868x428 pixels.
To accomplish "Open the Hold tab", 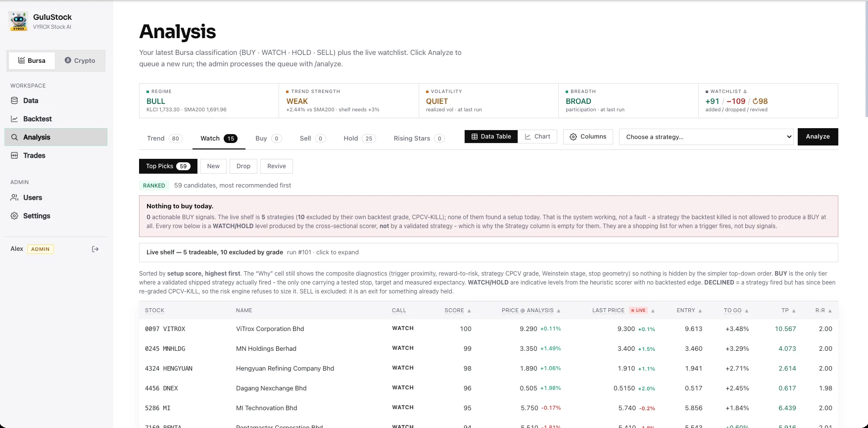I will [359, 139].
